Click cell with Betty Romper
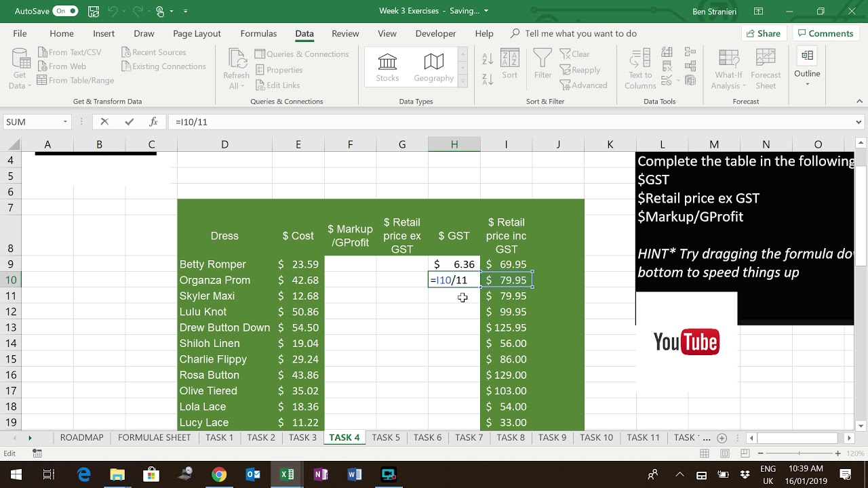This screenshot has width=868, height=488. coord(224,264)
